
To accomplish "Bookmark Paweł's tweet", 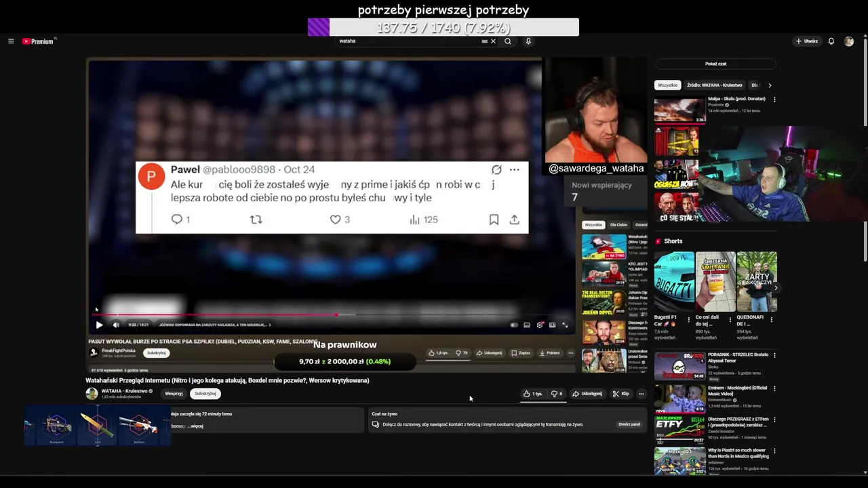I will tap(494, 220).
